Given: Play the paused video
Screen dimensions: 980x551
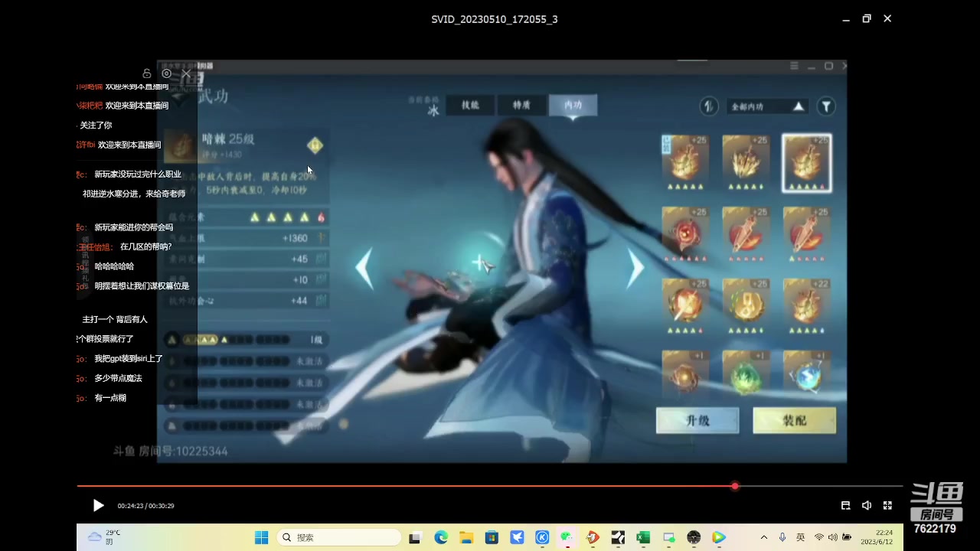Looking at the screenshot, I should [98, 505].
